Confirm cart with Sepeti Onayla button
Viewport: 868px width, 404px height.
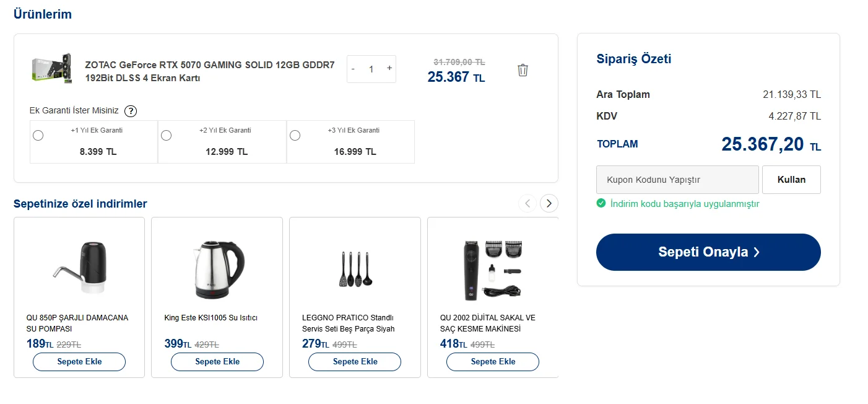click(708, 252)
